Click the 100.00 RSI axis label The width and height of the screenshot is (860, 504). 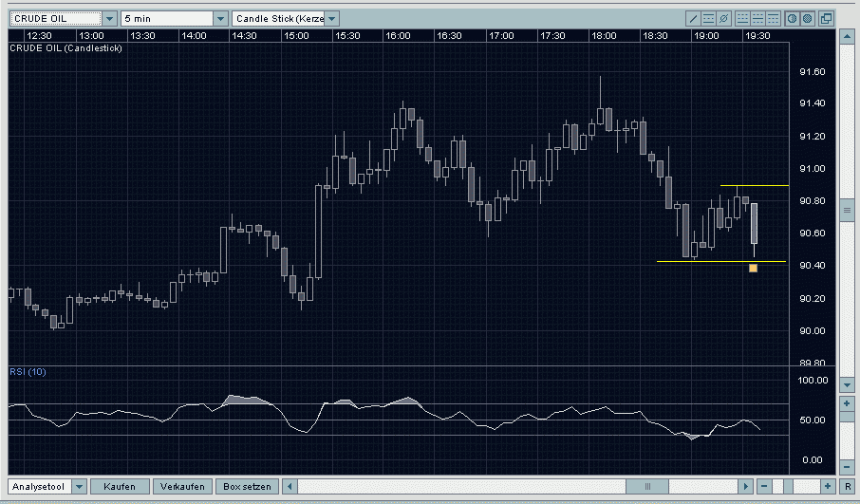pyautogui.click(x=813, y=381)
